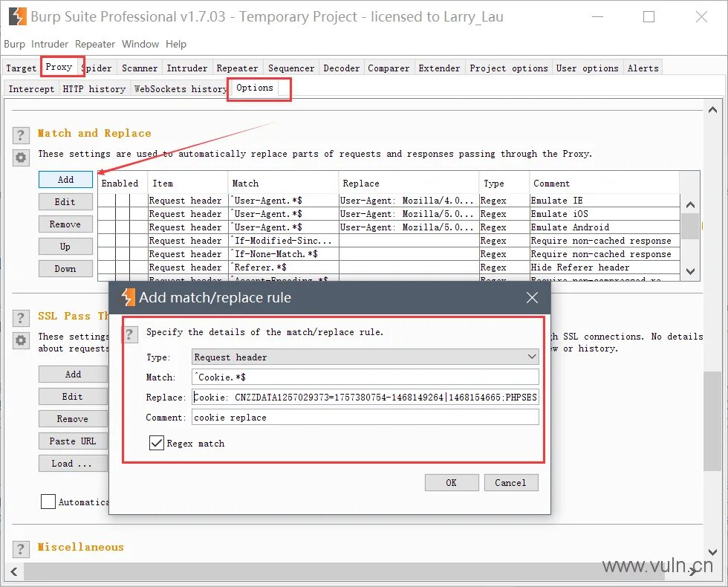Viewport: 728px width, 587px height.
Task: Open the Alerts tab
Action: pyautogui.click(x=643, y=68)
